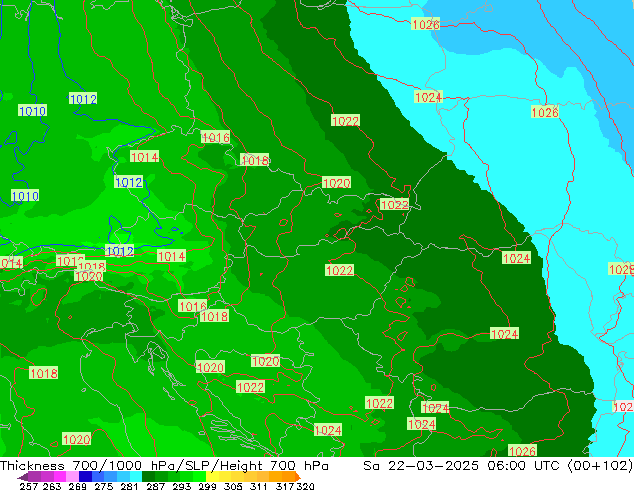Image resolution: width=634 pixels, height=490 pixels.
Task: Click the legend value 263
Action: pos(52,486)
